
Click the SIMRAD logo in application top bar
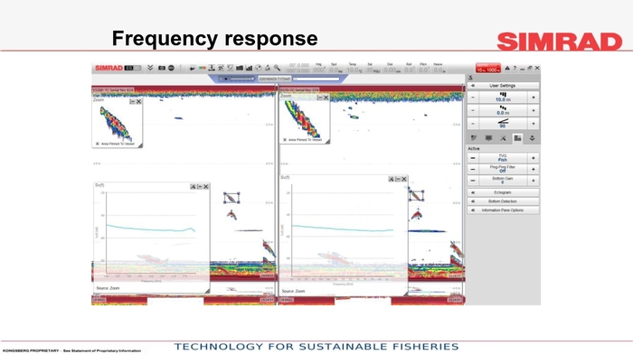click(109, 68)
